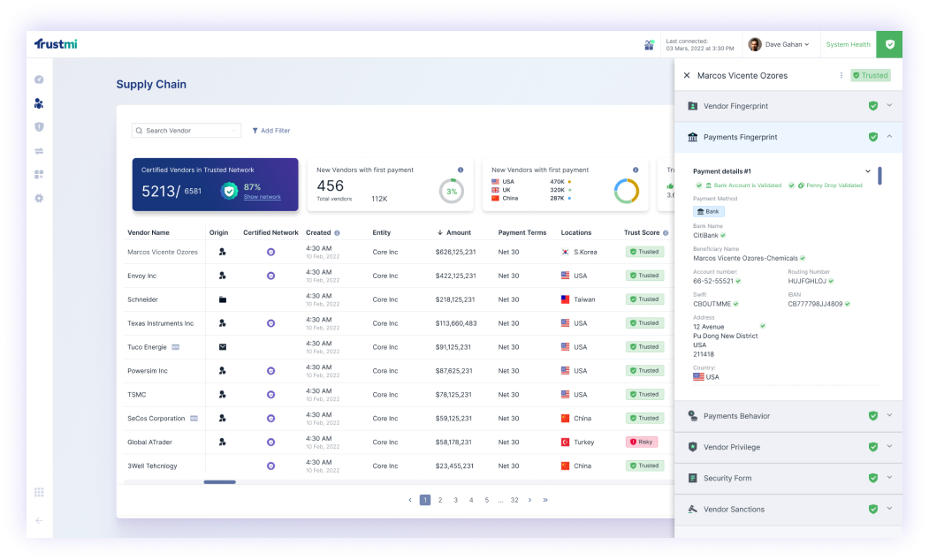Collapse the sidebar with the back arrow
The height and width of the screenshot is (560, 929).
pyautogui.click(x=39, y=520)
